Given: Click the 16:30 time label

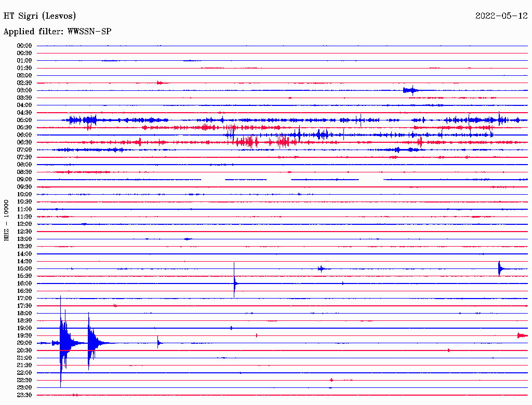Looking at the screenshot, I should click(24, 291).
